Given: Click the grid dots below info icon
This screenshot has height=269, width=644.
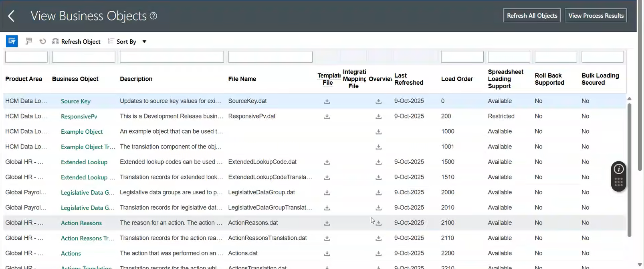Looking at the screenshot, I should (x=619, y=183).
